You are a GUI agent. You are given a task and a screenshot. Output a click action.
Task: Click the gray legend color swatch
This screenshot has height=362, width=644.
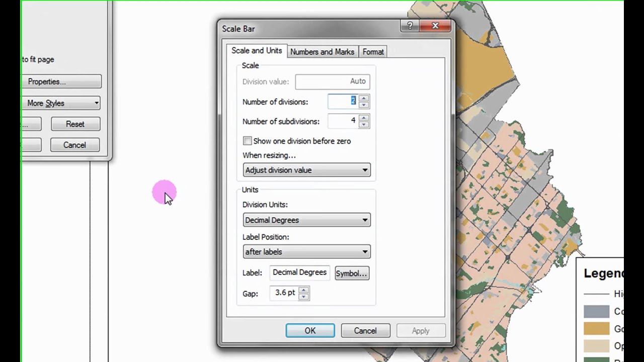click(597, 311)
